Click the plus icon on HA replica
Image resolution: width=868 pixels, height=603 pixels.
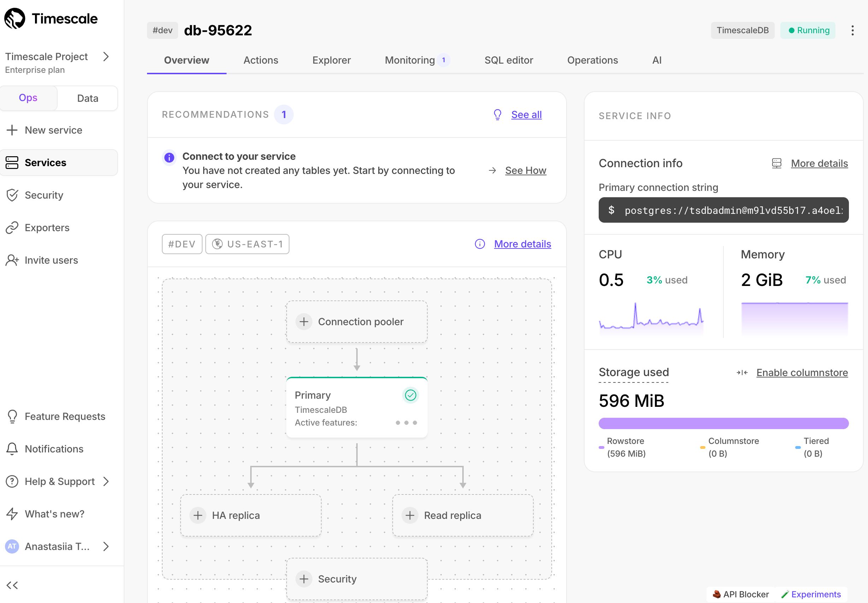198,515
